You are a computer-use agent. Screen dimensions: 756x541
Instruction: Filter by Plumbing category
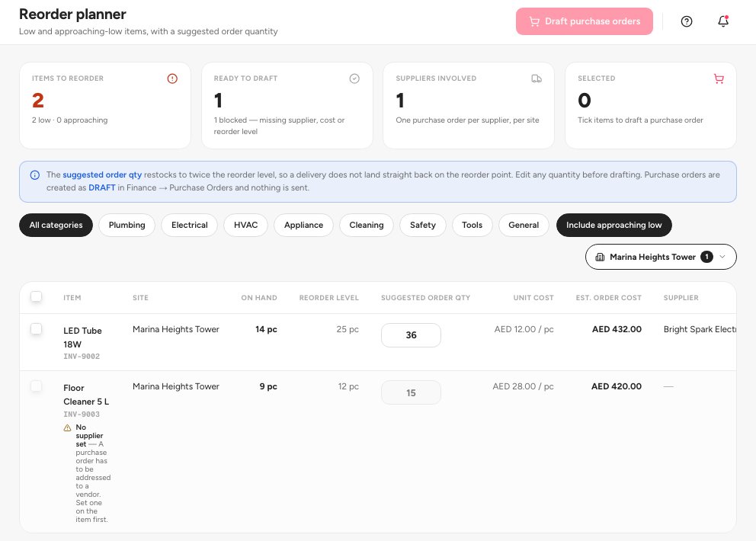click(127, 226)
